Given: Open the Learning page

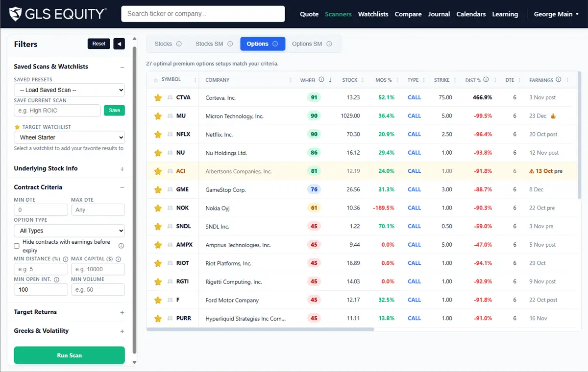Looking at the screenshot, I should click(505, 14).
